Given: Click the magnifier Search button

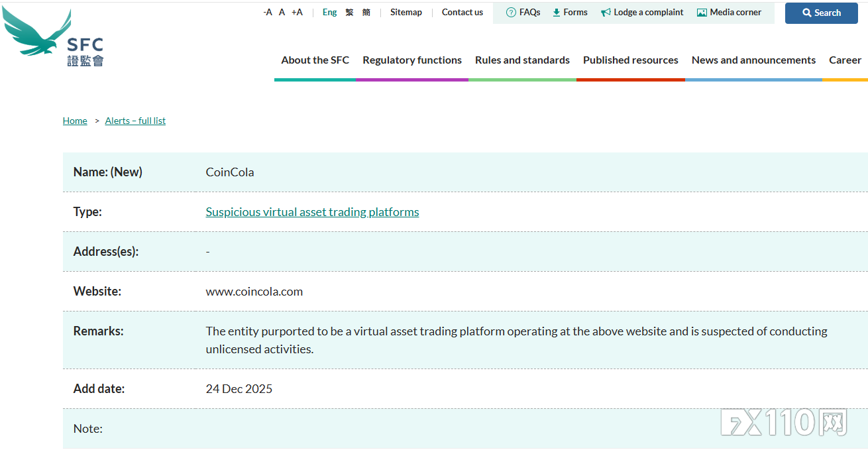Looking at the screenshot, I should tap(821, 13).
